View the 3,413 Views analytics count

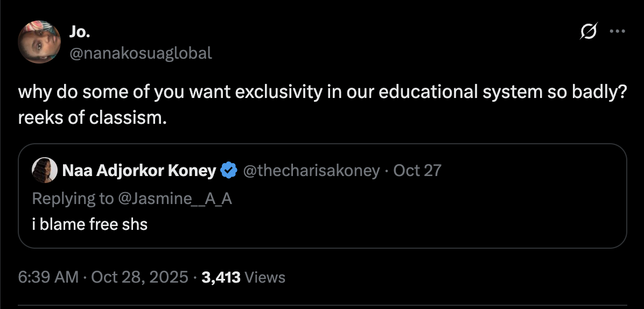click(x=243, y=277)
